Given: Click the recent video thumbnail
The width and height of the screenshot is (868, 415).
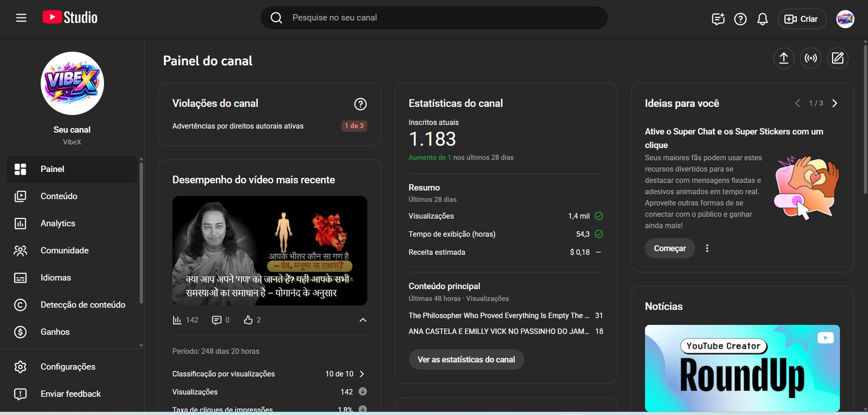Looking at the screenshot, I should pos(270,251).
